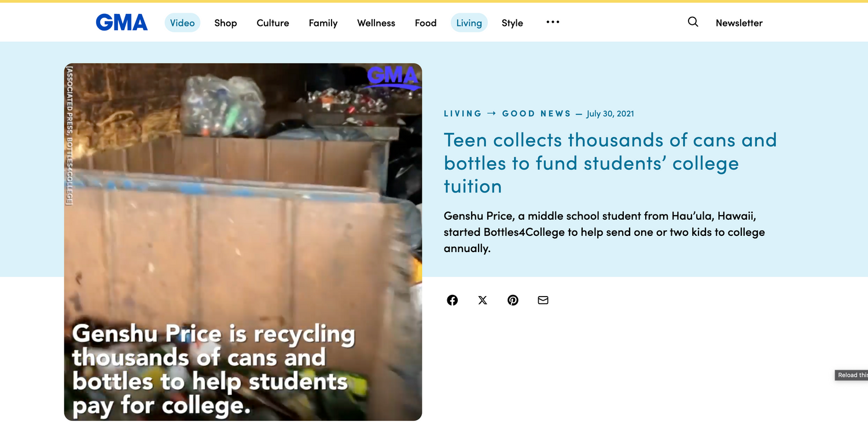Screen dimensions: 868x429
Task: Open the Newsletter link
Action: 739,23
